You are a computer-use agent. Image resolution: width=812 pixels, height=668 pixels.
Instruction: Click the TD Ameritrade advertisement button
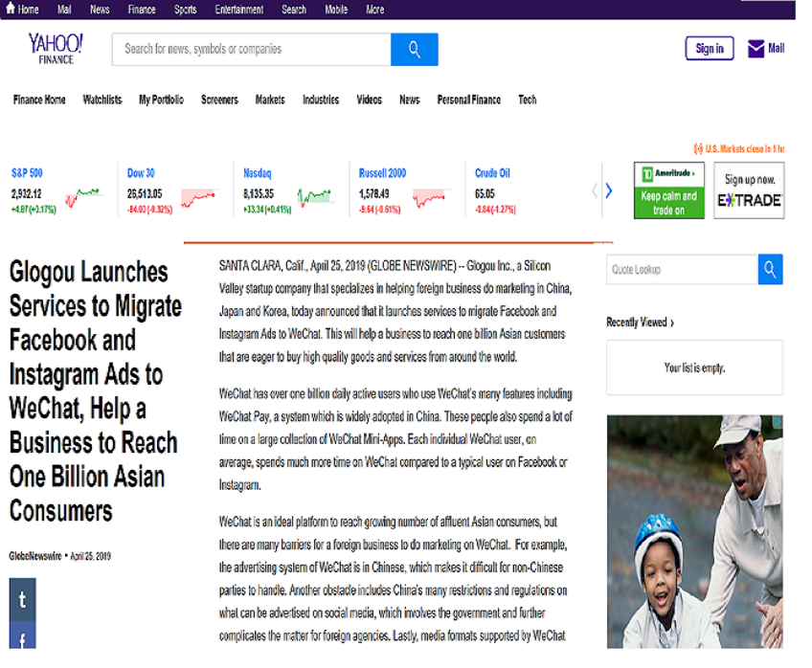(x=669, y=190)
